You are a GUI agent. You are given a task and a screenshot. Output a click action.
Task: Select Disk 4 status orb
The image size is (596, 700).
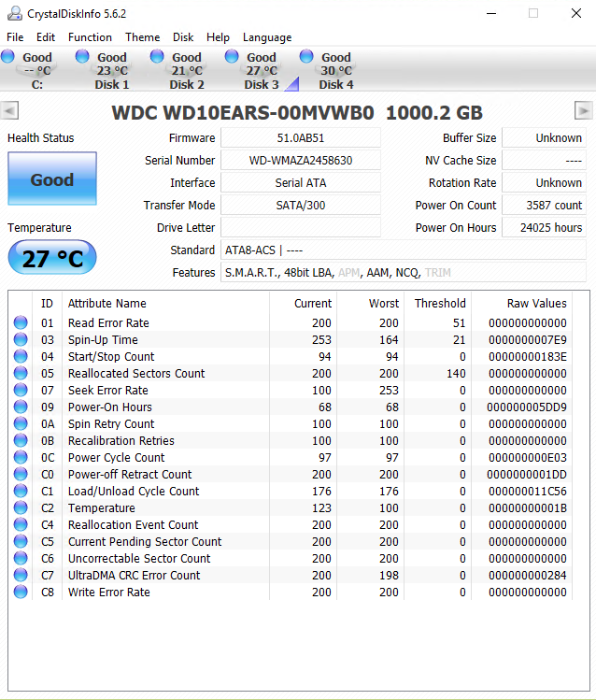coord(306,56)
